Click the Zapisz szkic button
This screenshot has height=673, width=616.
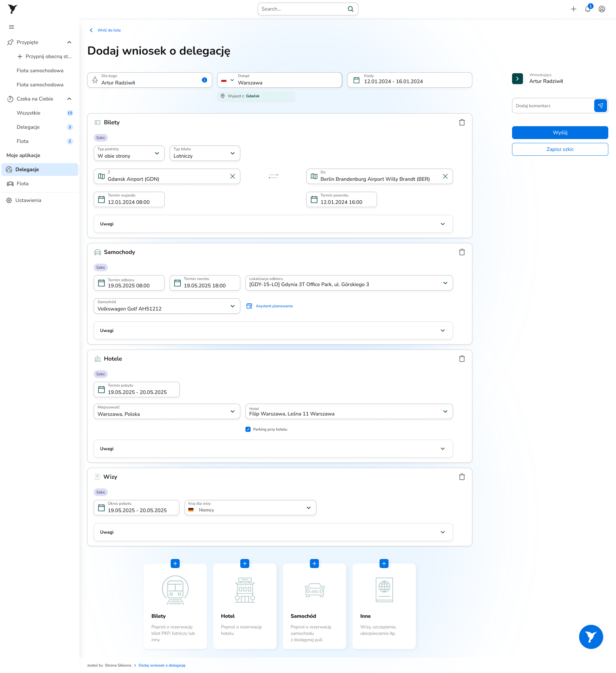pos(560,149)
